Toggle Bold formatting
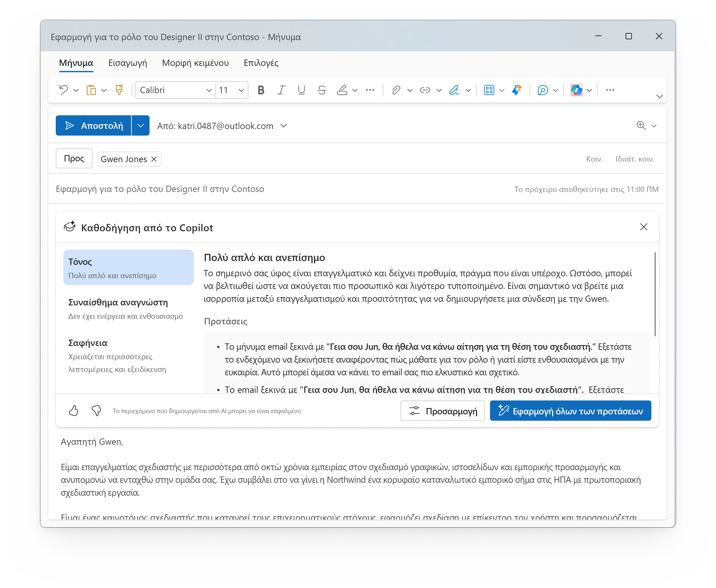Screen dimensions: 716x588 [x=261, y=90]
